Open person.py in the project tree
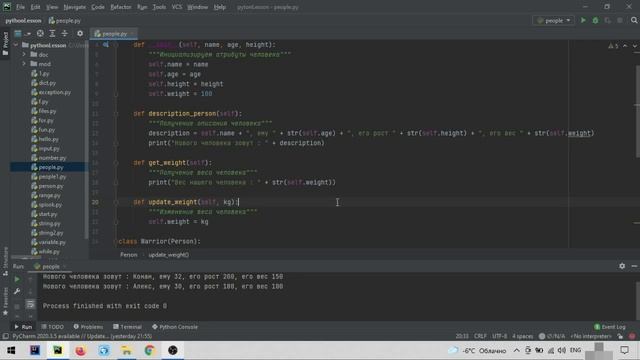Screen dimensions: 640x360 51,186
